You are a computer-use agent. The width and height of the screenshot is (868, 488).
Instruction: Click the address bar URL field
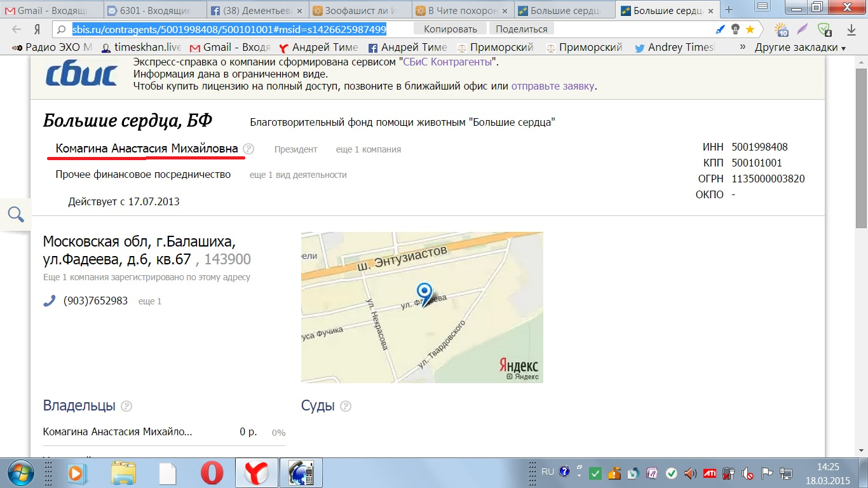coord(229,29)
